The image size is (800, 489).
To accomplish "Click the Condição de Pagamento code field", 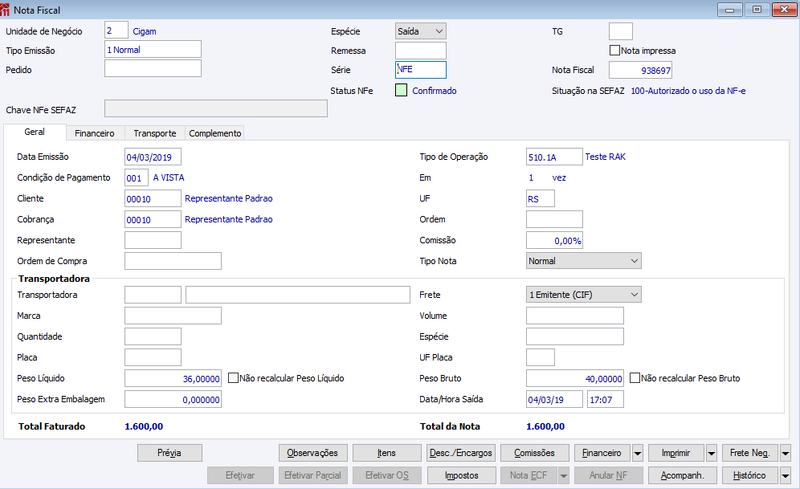I will click(136, 178).
